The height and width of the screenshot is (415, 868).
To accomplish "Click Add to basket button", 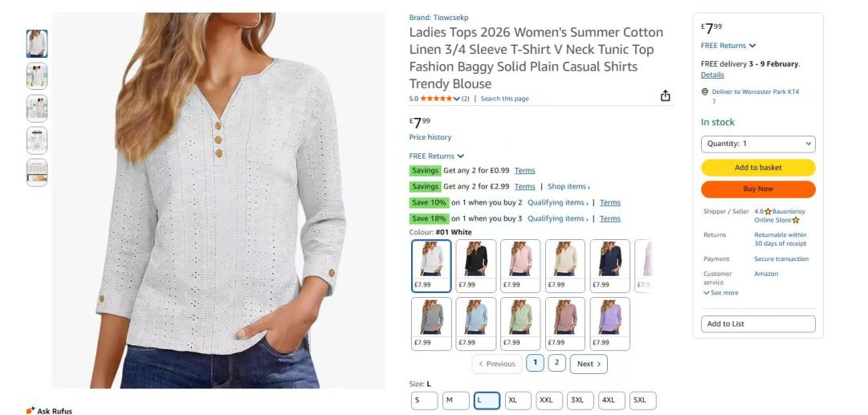I will [758, 168].
